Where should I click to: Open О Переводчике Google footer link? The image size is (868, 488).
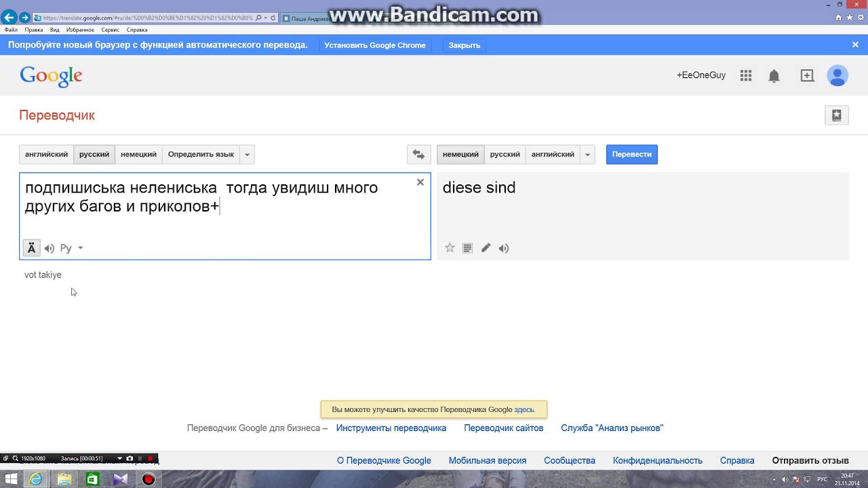(384, 461)
